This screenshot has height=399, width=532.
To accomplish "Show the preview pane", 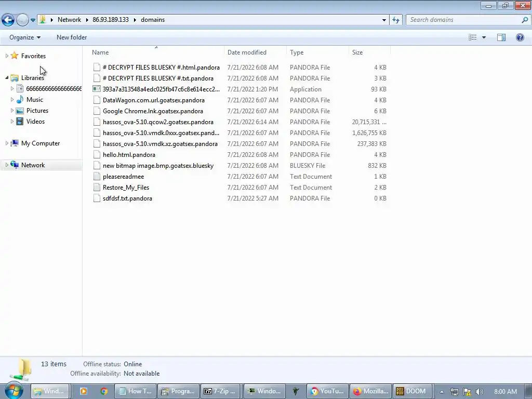I will (501, 37).
